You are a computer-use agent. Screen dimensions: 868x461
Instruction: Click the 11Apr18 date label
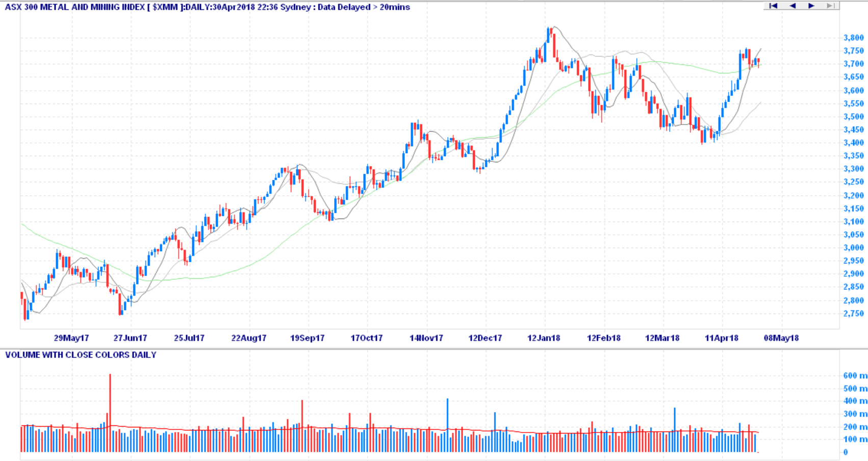(721, 338)
